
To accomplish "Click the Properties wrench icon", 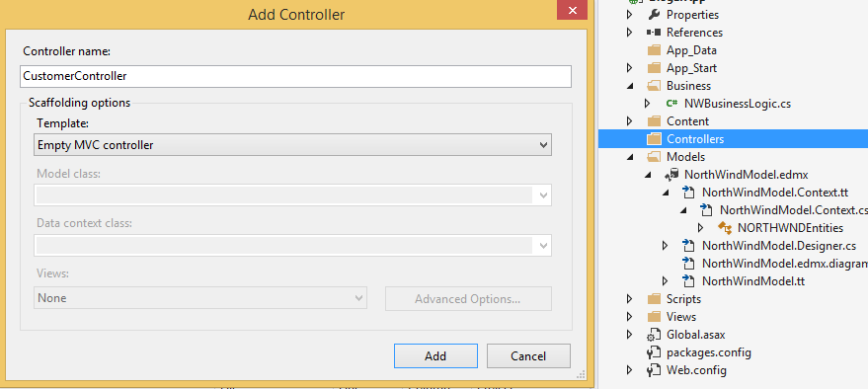I will click(654, 15).
